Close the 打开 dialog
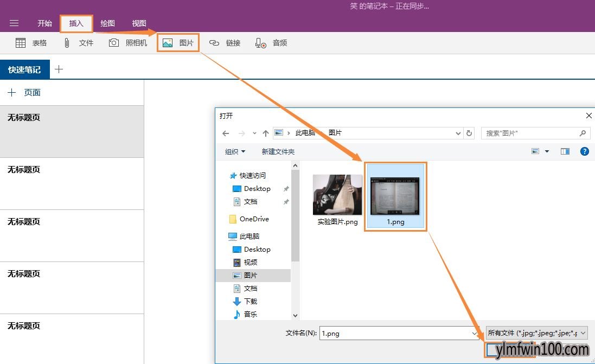The height and width of the screenshot is (364, 595). [588, 116]
